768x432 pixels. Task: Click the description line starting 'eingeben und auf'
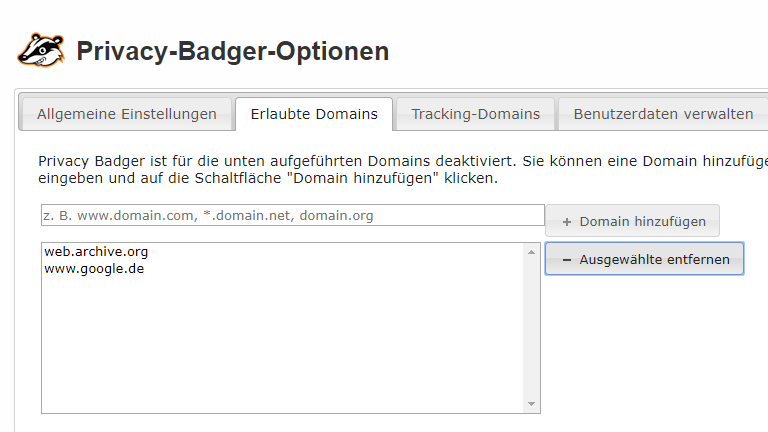tap(267, 179)
